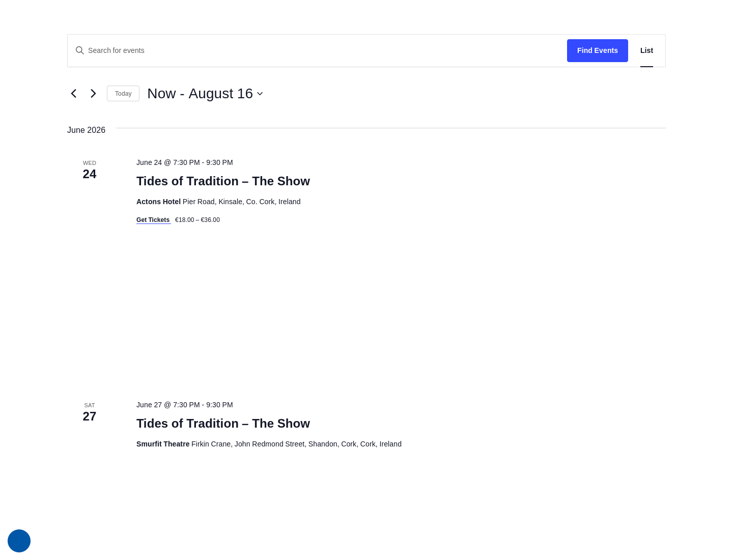
Task: Open June 27 Tides of Tradition event title
Action: (223, 424)
